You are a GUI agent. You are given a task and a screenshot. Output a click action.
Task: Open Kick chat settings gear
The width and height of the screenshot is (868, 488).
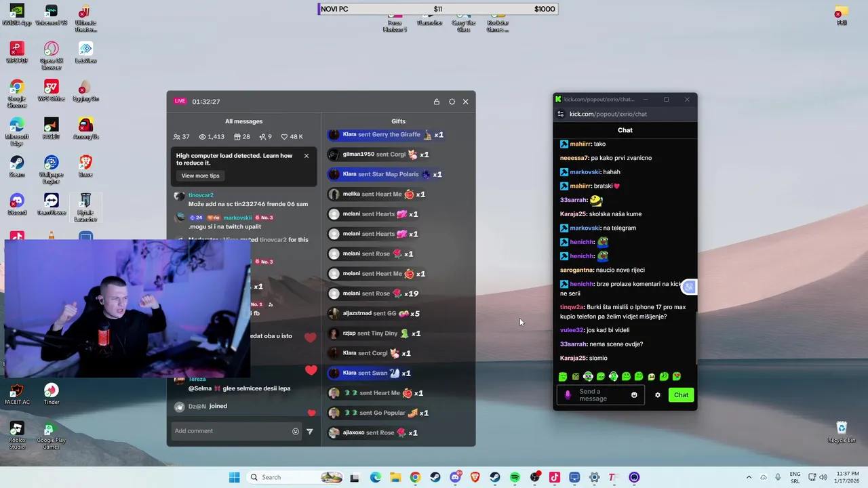point(658,395)
